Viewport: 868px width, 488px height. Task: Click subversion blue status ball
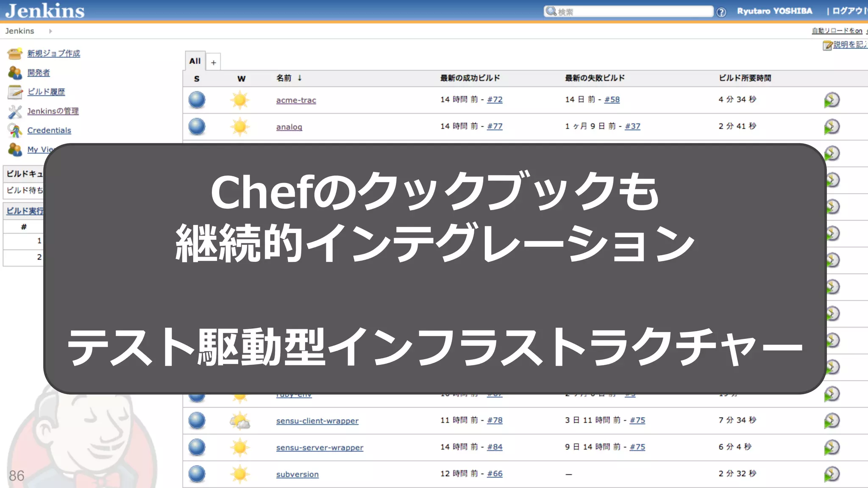tap(197, 474)
